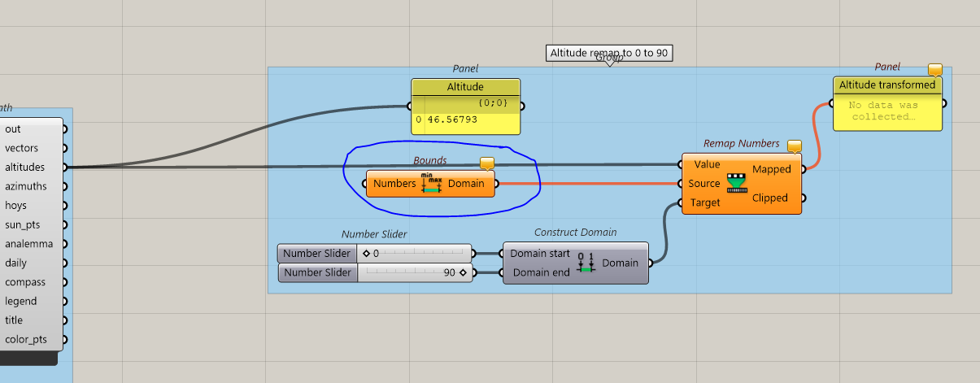Open the balloon above Remap Numbers
The height and width of the screenshot is (383, 980).
pyautogui.click(x=795, y=146)
